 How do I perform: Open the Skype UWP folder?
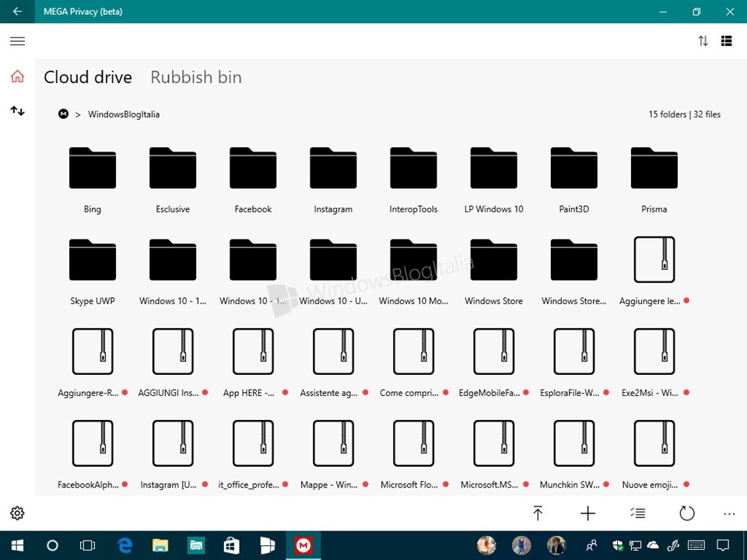(x=93, y=272)
